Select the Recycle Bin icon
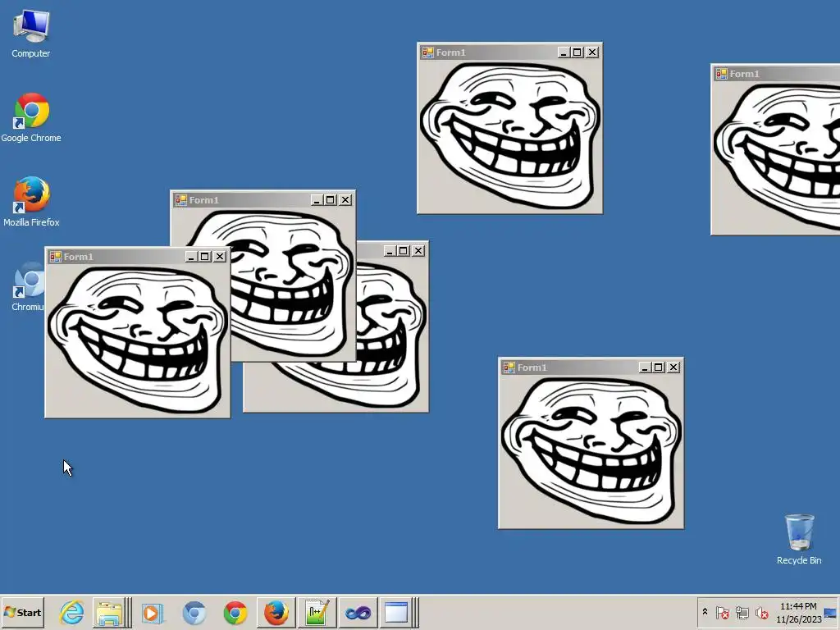The image size is (840, 630). pos(799,540)
